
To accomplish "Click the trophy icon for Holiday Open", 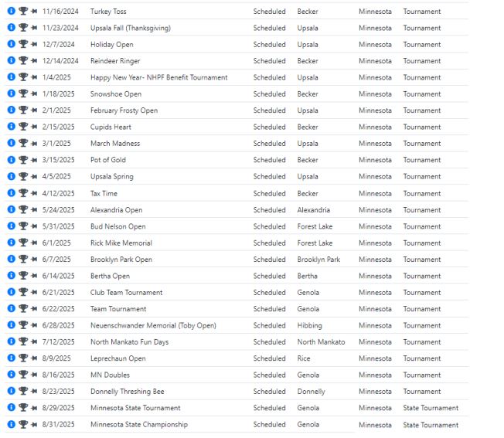I will (23, 45).
